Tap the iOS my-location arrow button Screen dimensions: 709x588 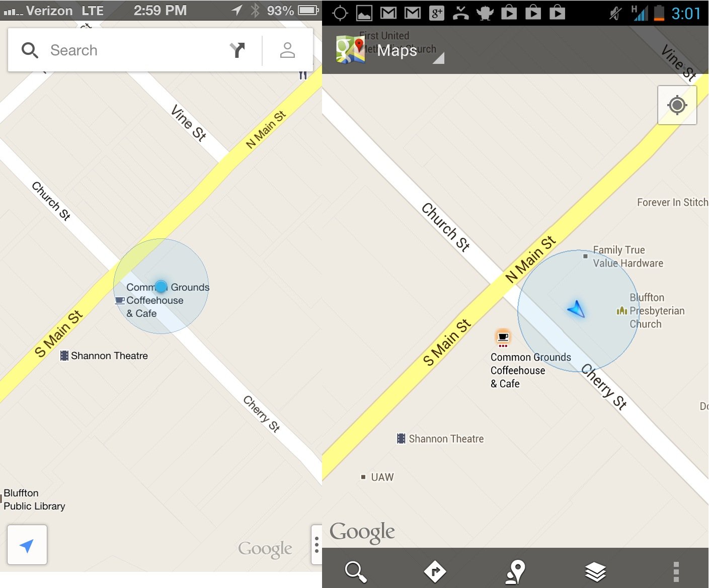[x=27, y=545]
